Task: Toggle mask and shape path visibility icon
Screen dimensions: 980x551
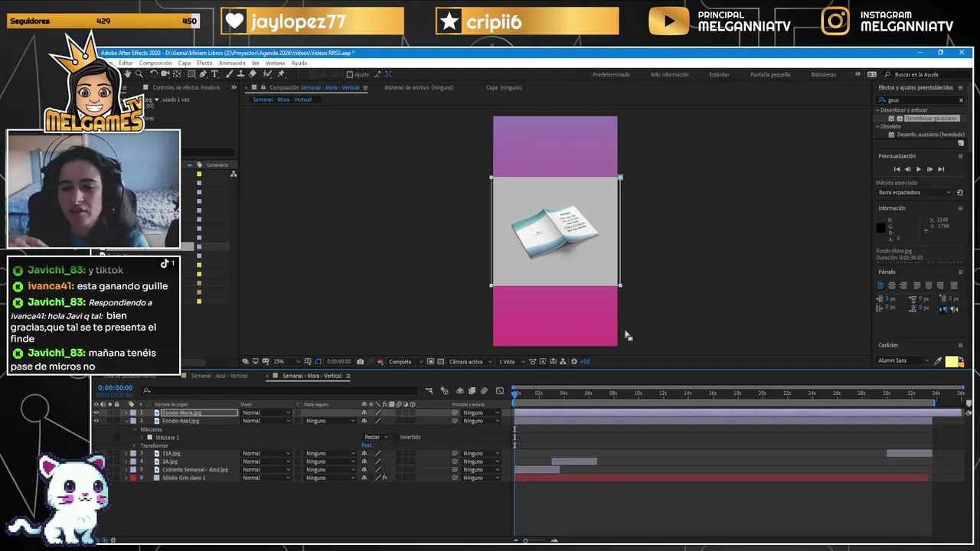Action: click(x=318, y=361)
